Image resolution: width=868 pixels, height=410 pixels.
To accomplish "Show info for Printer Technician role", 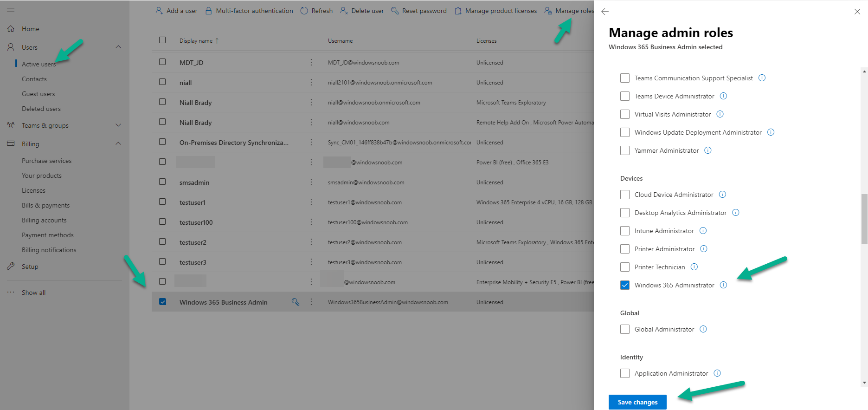I will (x=694, y=267).
